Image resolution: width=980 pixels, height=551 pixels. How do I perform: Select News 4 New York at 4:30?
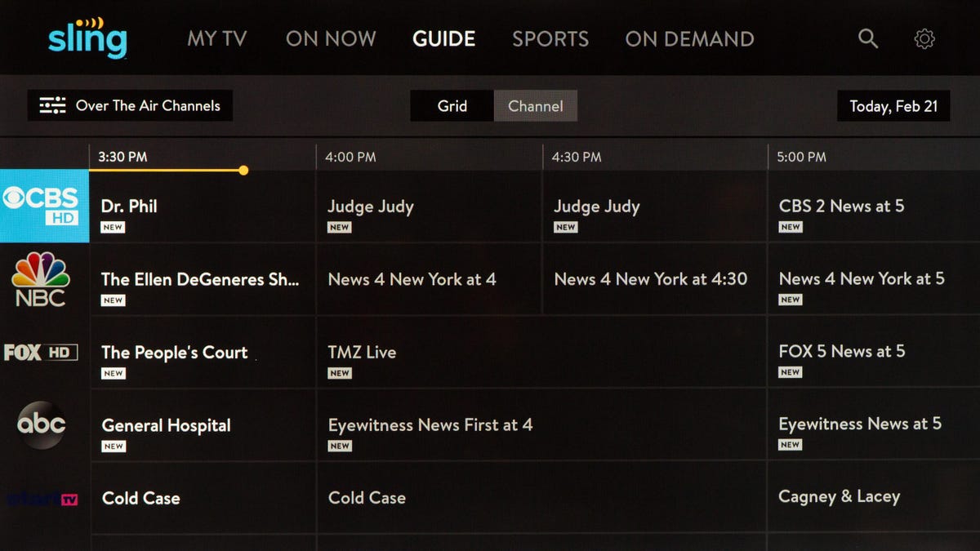[655, 279]
